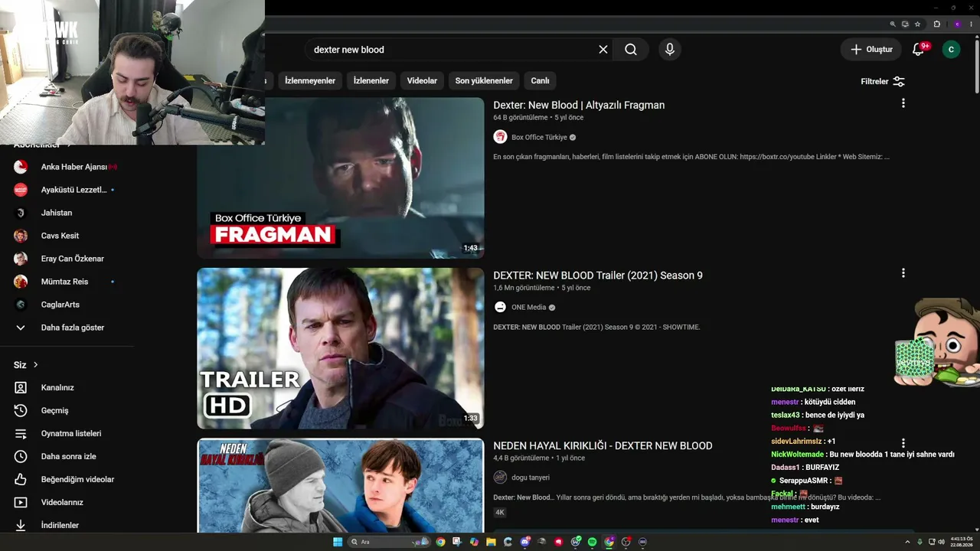Open the green account avatar menu
This screenshot has width=980, height=551.
click(x=951, y=50)
